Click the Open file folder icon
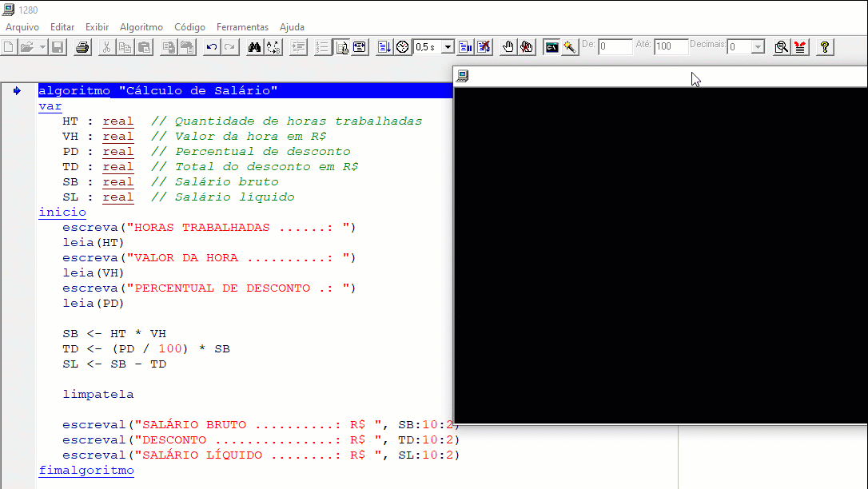 pos(26,47)
